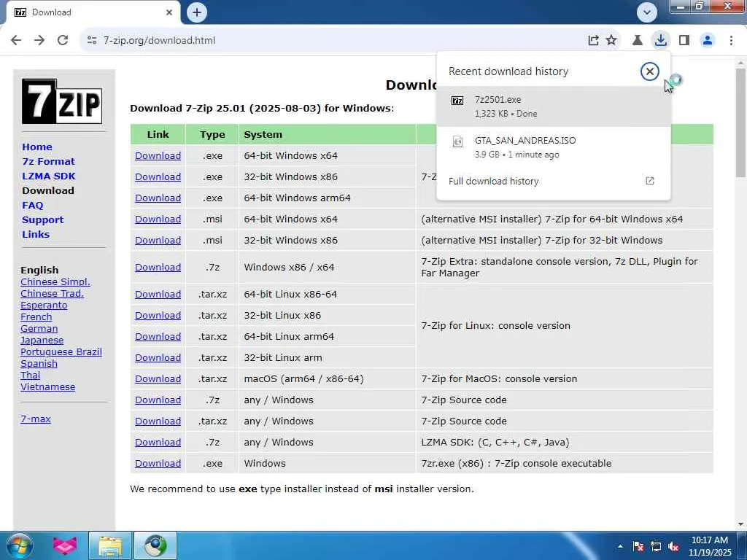Switch language to Esperanto
The image size is (747, 560).
pyautogui.click(x=44, y=306)
